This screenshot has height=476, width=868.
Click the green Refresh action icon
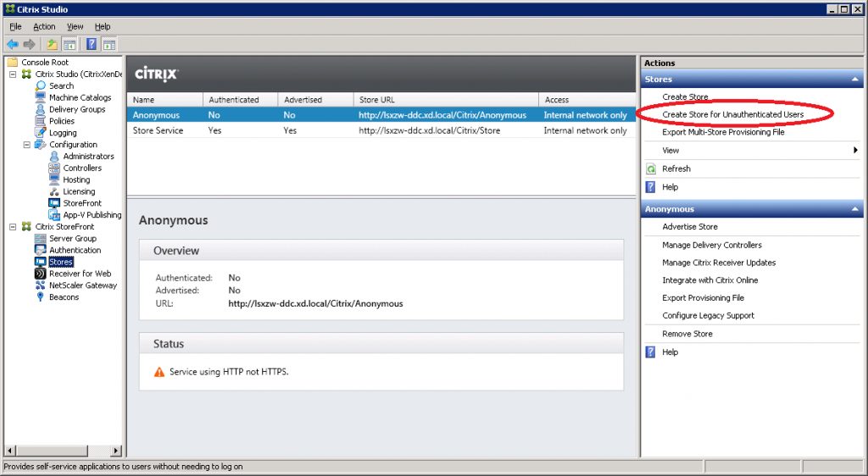[651, 169]
